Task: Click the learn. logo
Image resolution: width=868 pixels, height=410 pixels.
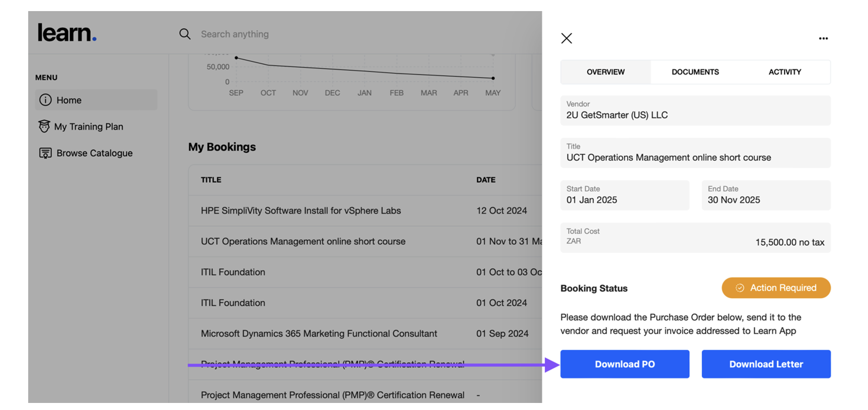Action: point(67,33)
